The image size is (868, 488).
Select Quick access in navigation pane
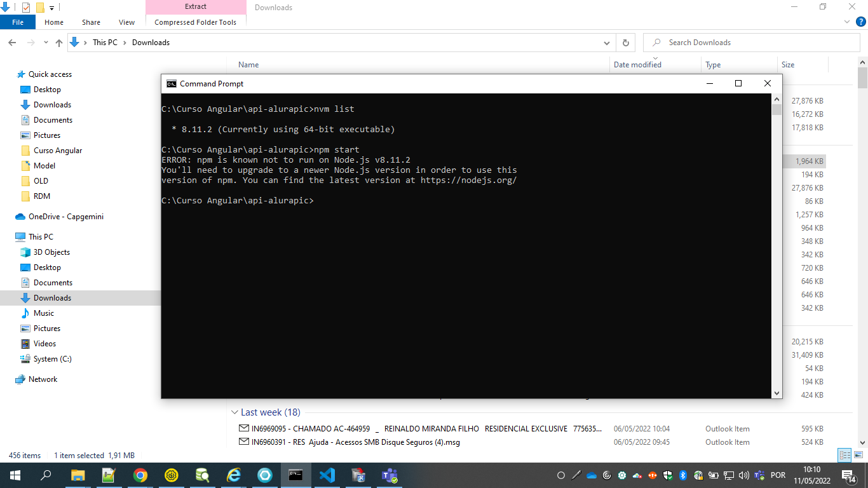[x=50, y=74]
